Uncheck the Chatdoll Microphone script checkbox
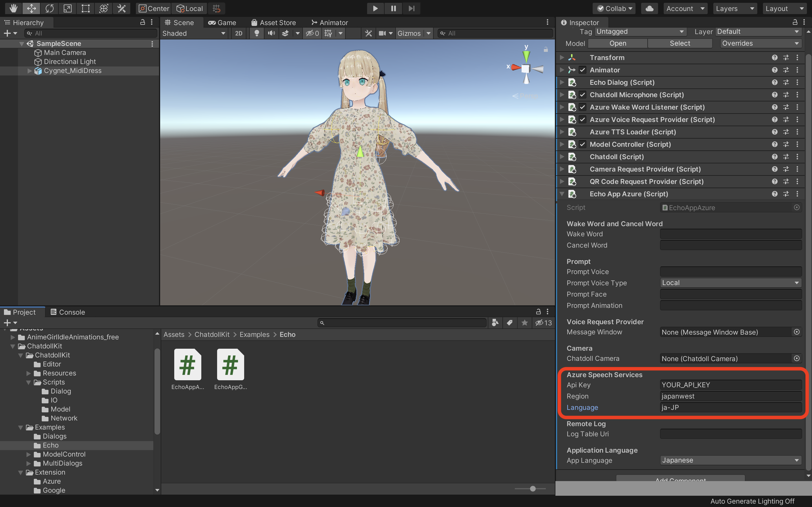 582,95
